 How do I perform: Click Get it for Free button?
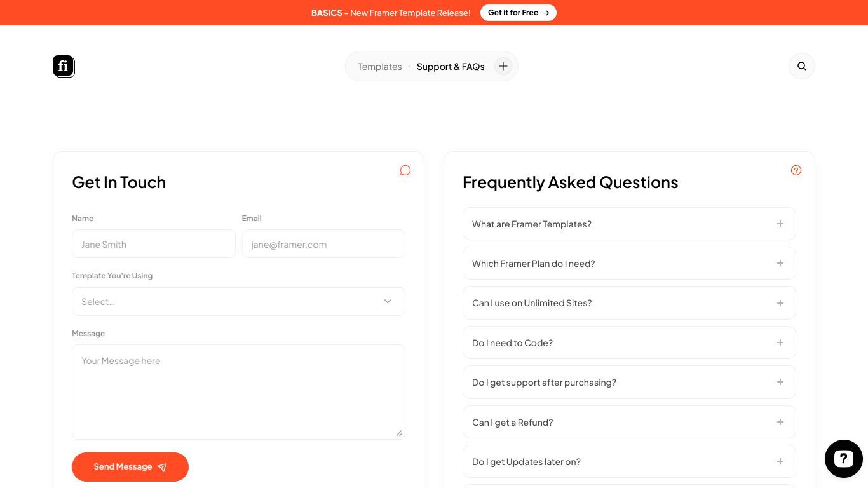click(519, 13)
